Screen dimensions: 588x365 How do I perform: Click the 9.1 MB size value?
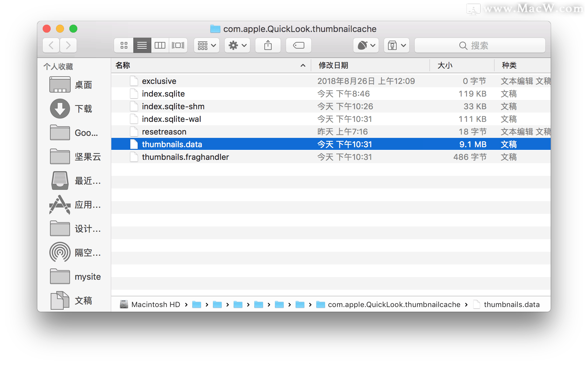(x=473, y=144)
